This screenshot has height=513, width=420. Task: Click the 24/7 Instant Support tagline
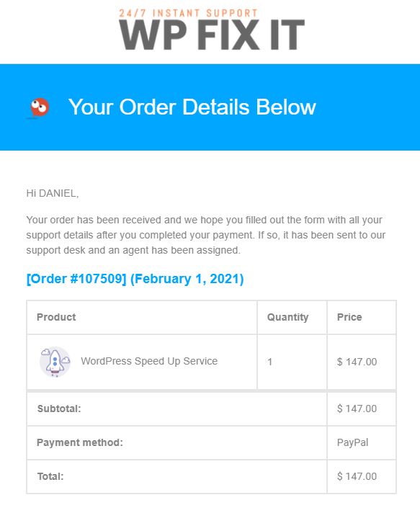[189, 13]
